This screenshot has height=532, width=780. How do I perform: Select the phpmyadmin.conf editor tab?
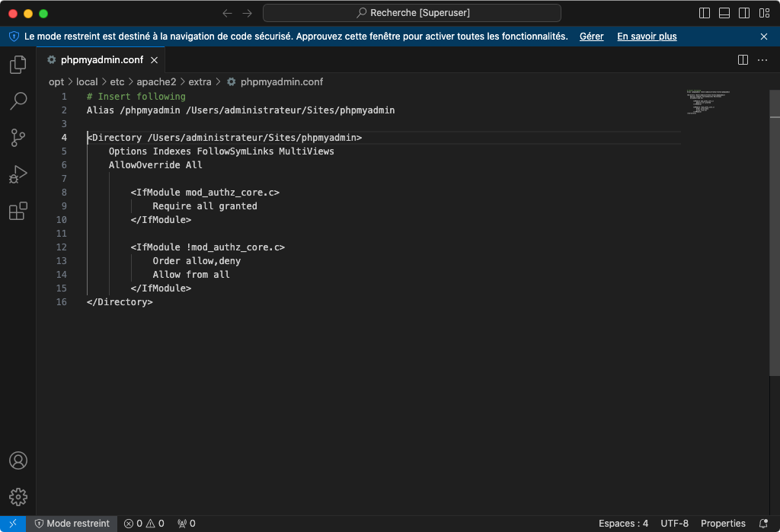click(x=102, y=60)
